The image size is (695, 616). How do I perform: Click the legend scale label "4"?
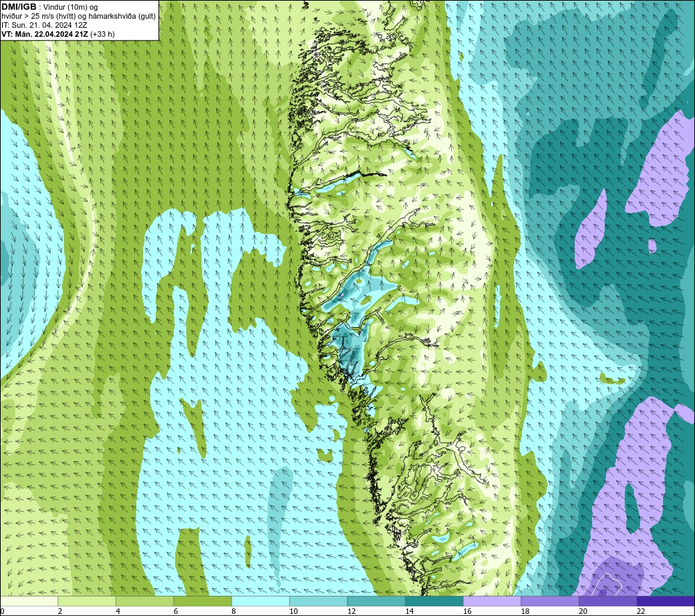(x=118, y=611)
